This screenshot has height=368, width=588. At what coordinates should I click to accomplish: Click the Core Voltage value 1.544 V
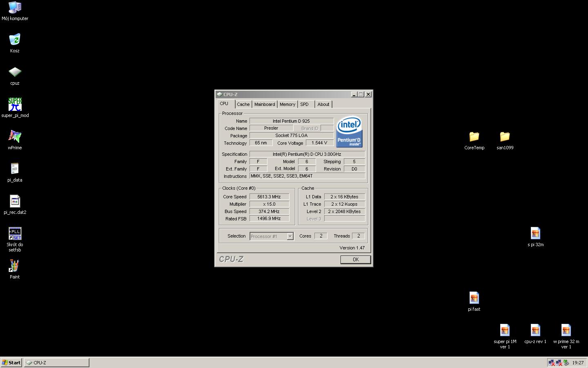[319, 143]
